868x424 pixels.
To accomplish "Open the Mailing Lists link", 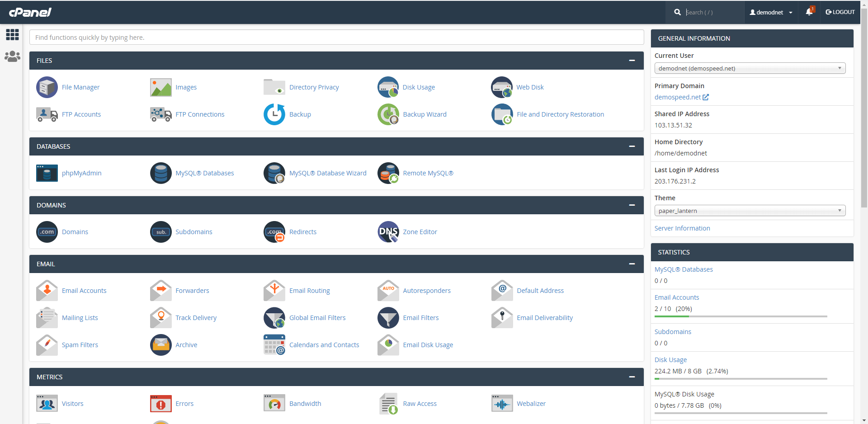I will (80, 318).
